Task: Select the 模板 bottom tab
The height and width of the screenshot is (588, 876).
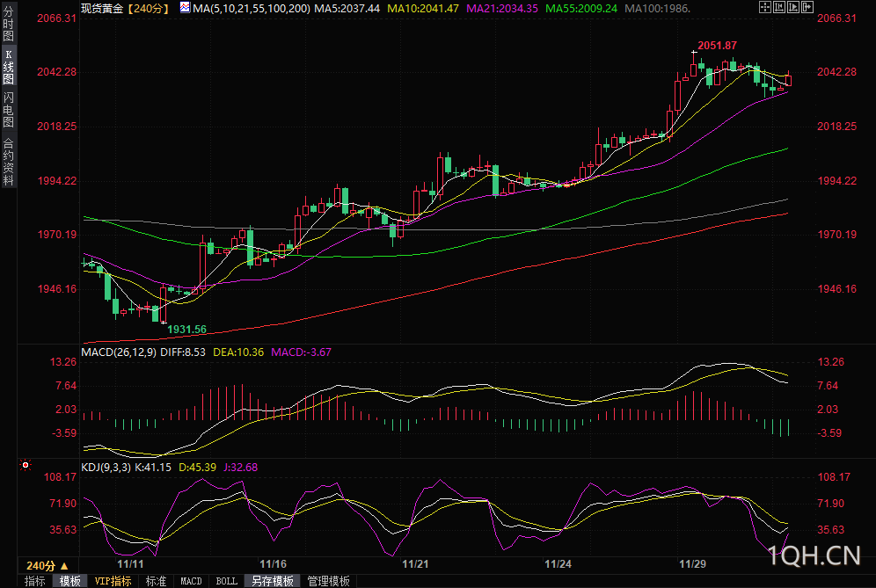Action: coord(70,581)
